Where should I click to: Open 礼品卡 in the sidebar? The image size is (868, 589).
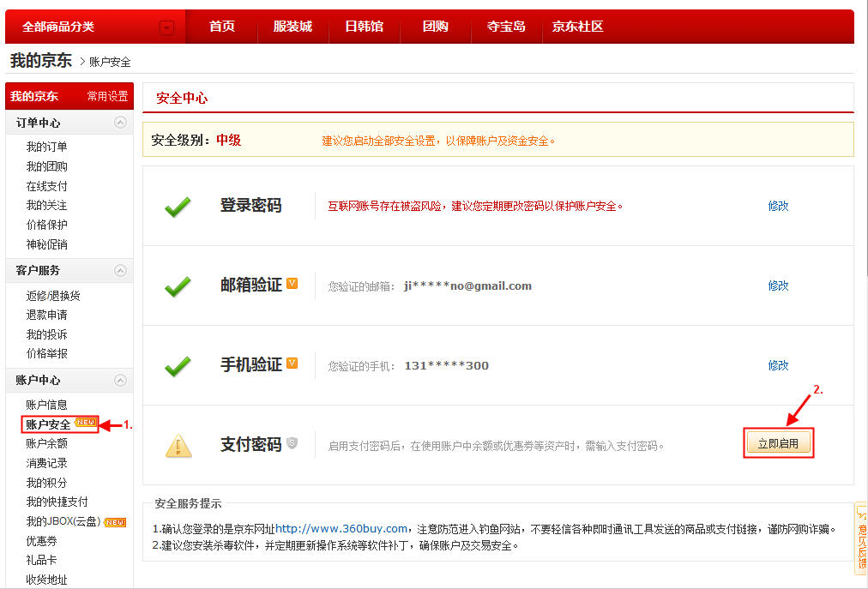[x=41, y=560]
